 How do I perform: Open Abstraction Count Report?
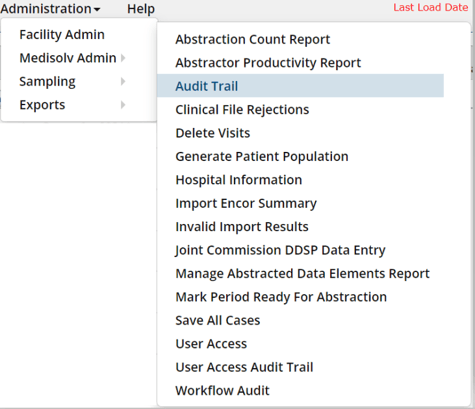[x=253, y=39]
